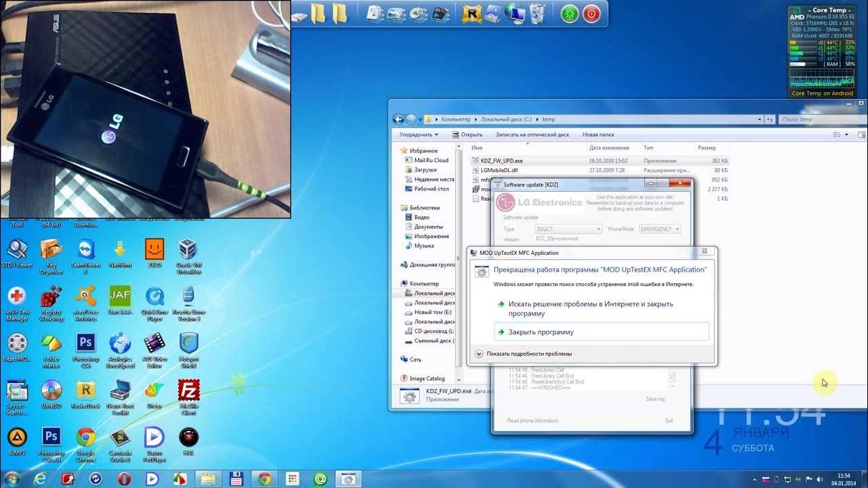Image resolution: width=868 pixels, height=488 pixels.
Task: Open the PhoneMode EMERGENCY dropdown
Action: 659,229
